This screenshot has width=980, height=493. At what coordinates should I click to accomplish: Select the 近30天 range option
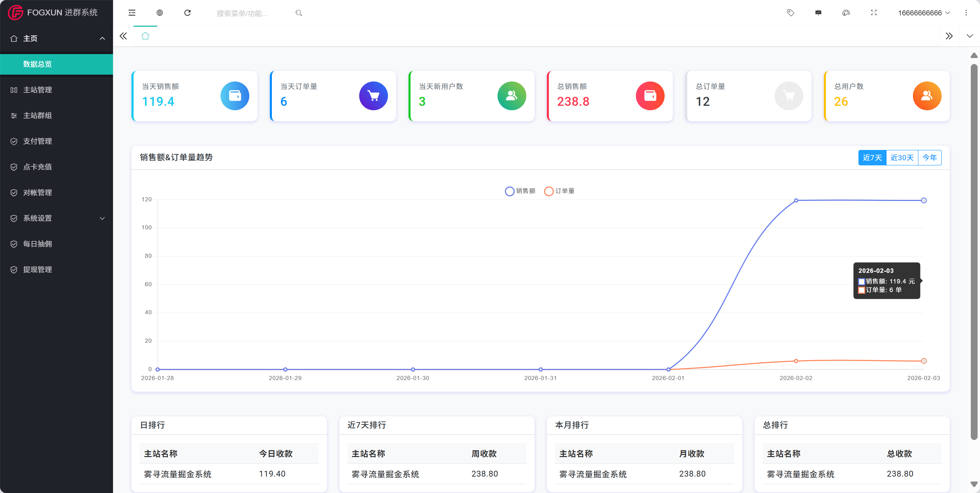pos(902,157)
